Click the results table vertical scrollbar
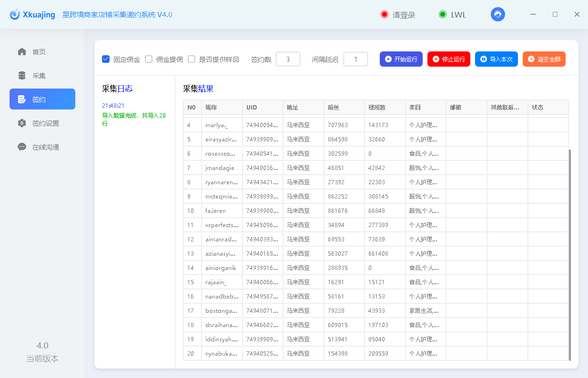The height and width of the screenshot is (378, 588). pos(570,255)
